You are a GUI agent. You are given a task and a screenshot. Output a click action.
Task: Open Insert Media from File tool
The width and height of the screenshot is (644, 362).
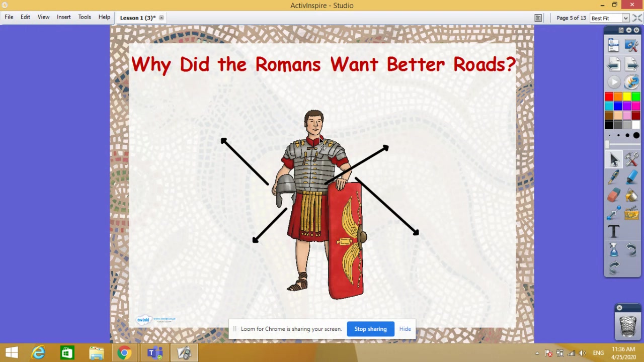[x=631, y=214]
